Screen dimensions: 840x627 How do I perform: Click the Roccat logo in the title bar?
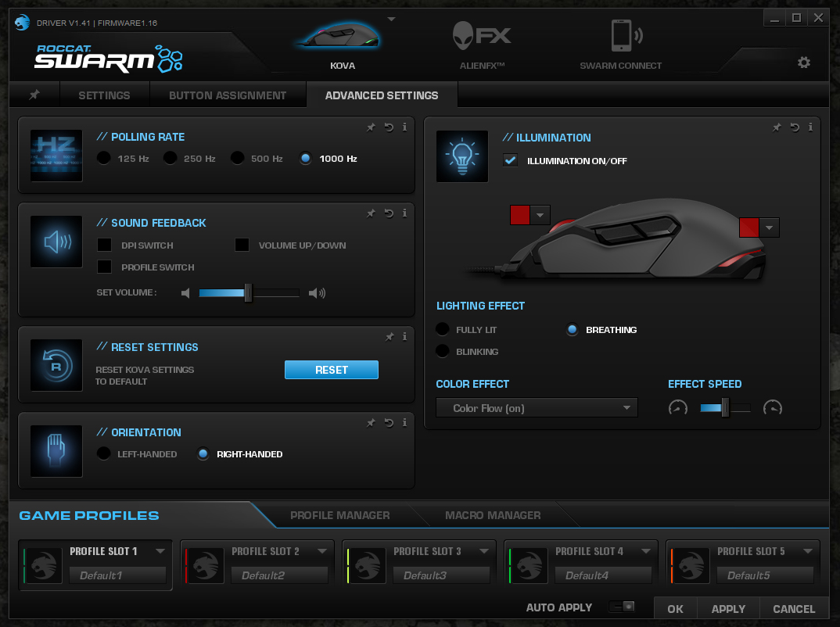(22, 23)
